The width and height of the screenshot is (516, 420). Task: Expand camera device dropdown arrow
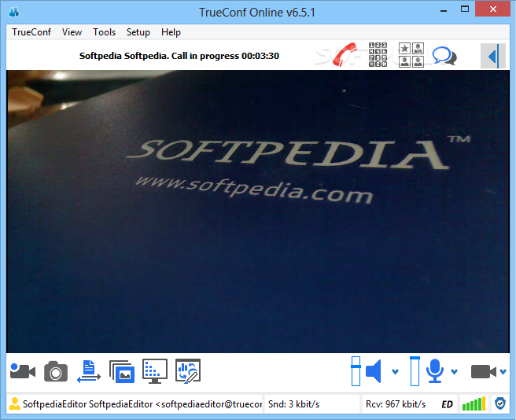coord(503,371)
